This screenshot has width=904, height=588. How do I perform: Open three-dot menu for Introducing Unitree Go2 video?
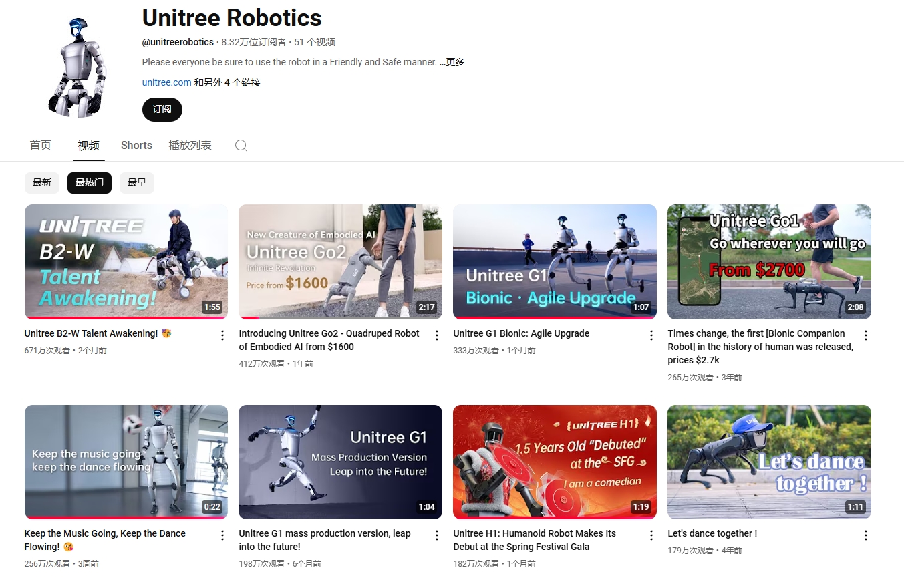pyautogui.click(x=437, y=335)
